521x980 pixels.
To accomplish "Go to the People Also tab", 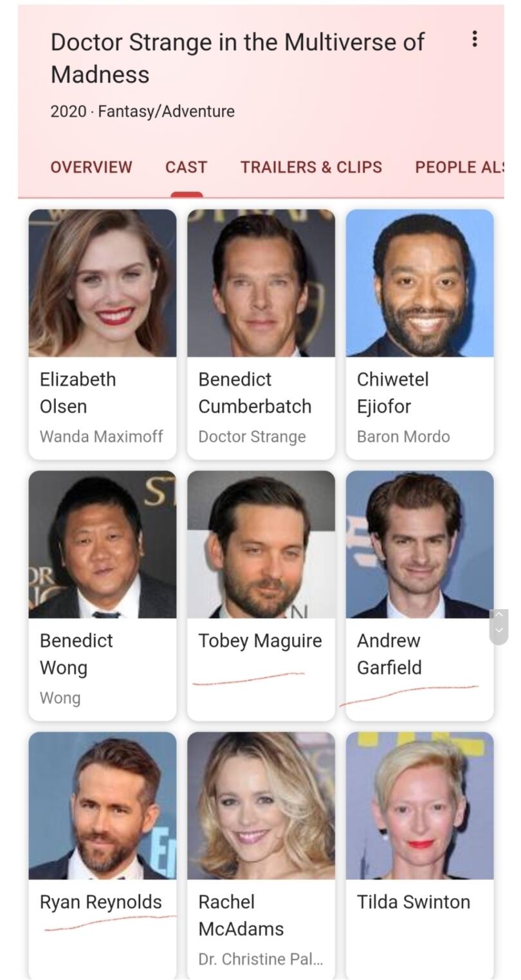I will tap(459, 167).
